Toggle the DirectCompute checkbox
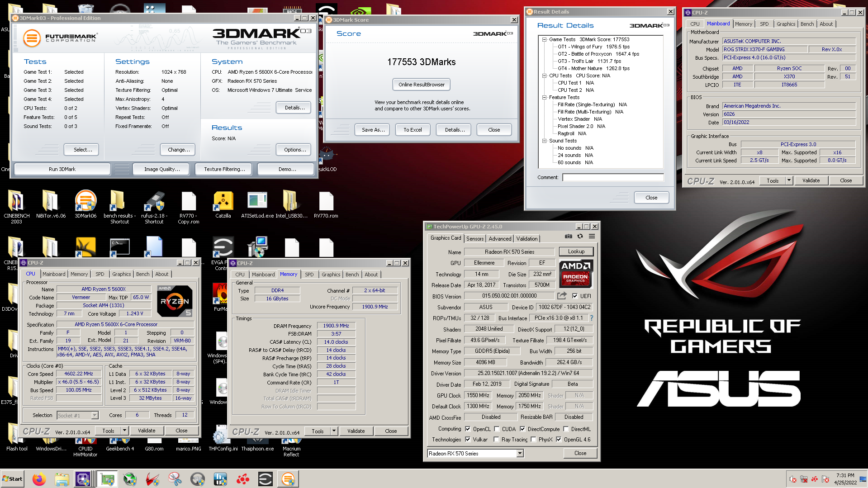Viewport: 868px width, 488px height. tap(522, 429)
